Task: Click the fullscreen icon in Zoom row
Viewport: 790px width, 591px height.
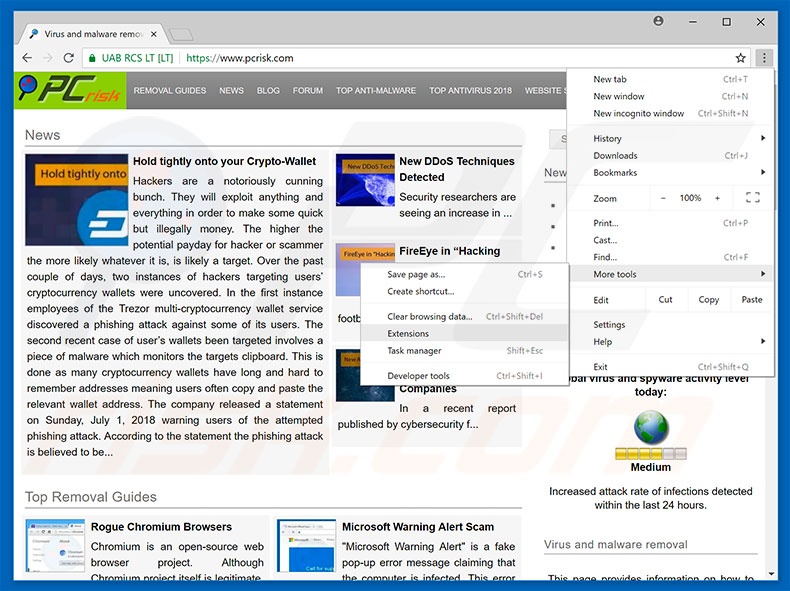Action: (752, 198)
